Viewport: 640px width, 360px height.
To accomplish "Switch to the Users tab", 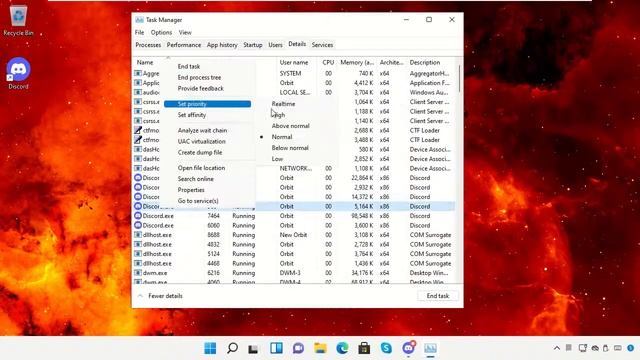I will pyautogui.click(x=275, y=45).
